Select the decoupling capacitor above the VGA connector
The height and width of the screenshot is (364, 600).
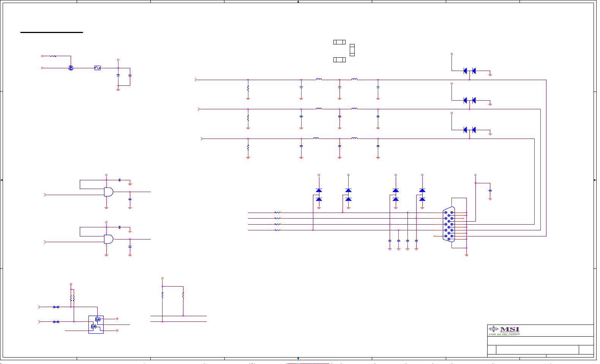[490, 190]
